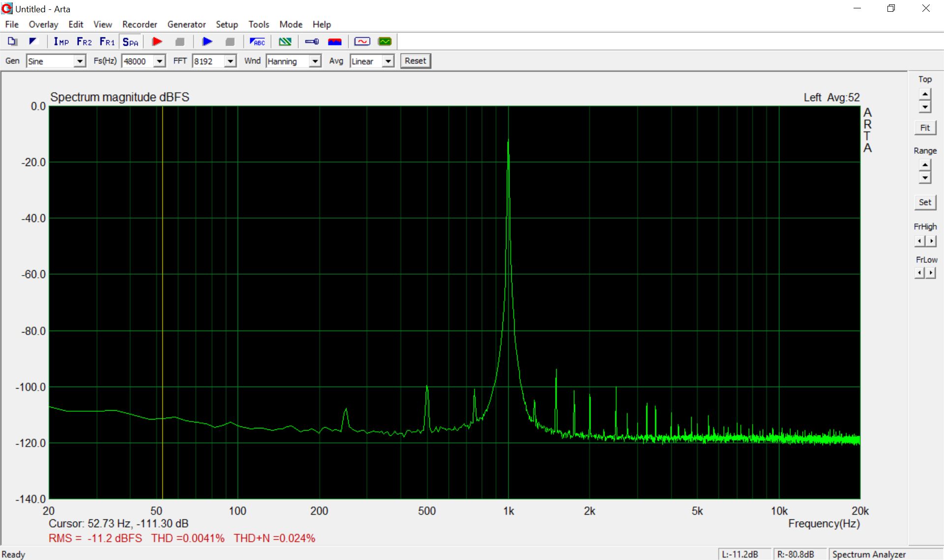The width and height of the screenshot is (944, 560).
Task: Expand the Gen signal type dropdown
Action: tap(80, 61)
